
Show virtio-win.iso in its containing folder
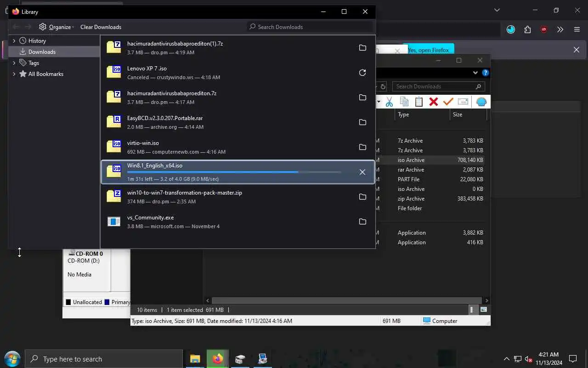[x=362, y=147]
